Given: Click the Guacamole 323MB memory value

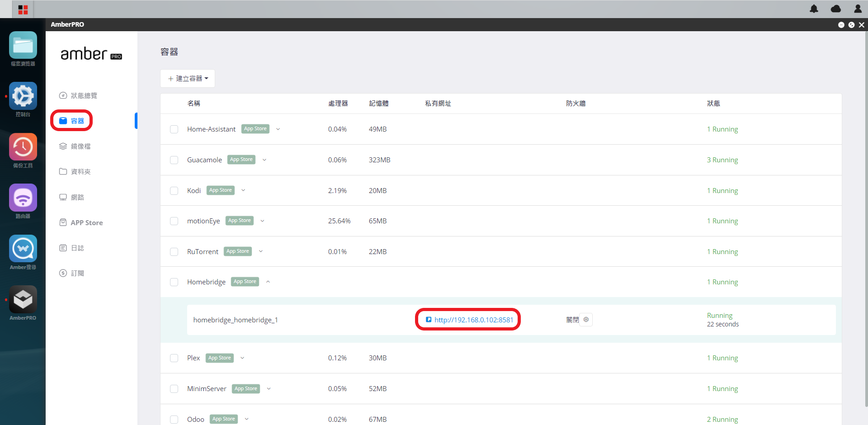Looking at the screenshot, I should [x=380, y=160].
